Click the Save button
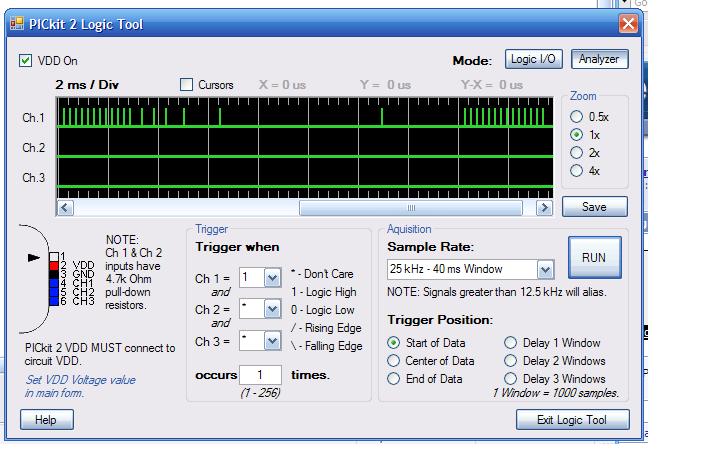Viewport: 720px width, 450px height. point(595,207)
